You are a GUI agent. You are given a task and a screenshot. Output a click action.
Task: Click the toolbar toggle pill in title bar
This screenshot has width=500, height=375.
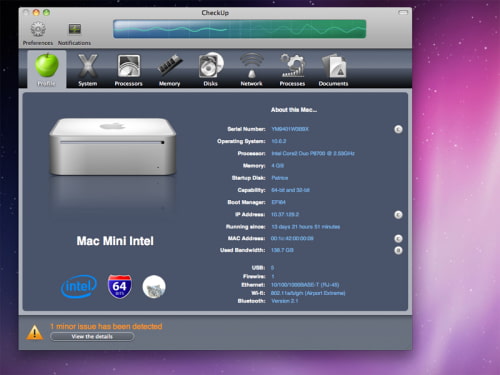[x=403, y=13]
